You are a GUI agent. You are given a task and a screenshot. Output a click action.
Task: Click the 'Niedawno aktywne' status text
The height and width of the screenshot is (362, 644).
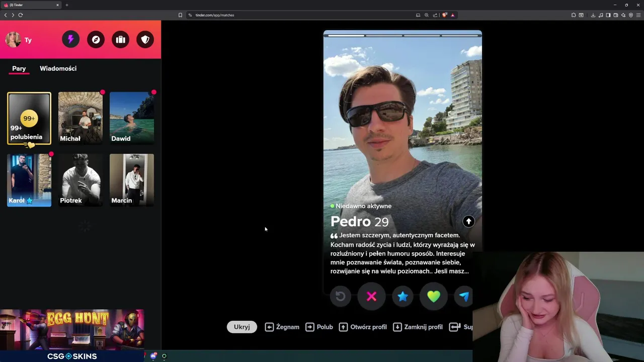363,206
